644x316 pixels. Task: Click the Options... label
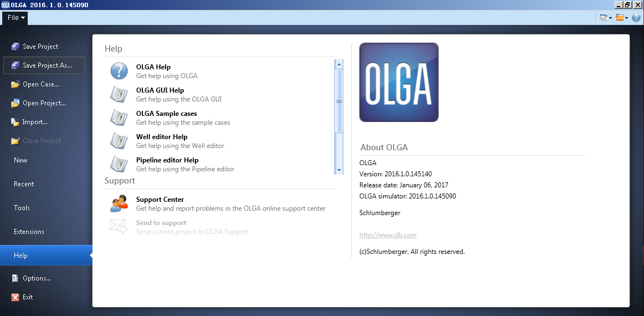pyautogui.click(x=37, y=278)
